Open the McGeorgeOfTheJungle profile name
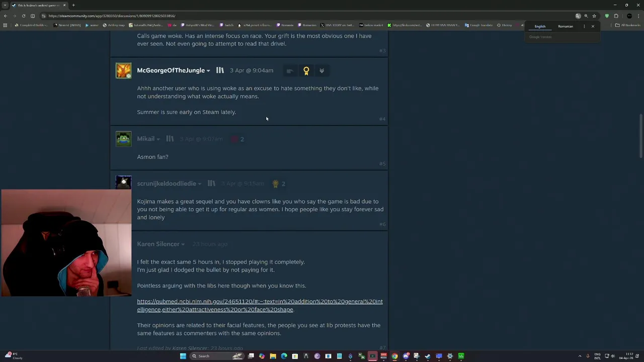Viewport: 644px width, 362px height. pyautogui.click(x=171, y=70)
